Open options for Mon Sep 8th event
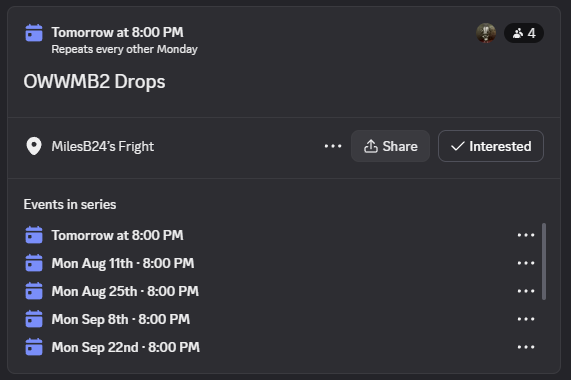This screenshot has width=571, height=380. coord(526,319)
